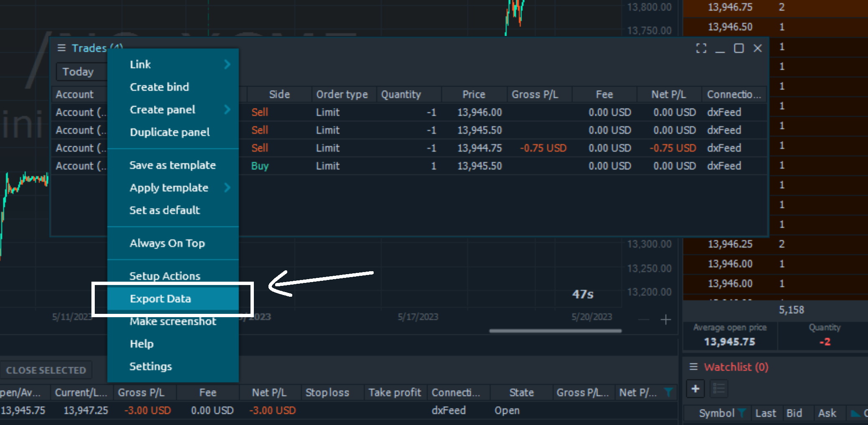This screenshot has width=868, height=425.
Task: Toggle Always On Top for the panel
Action: (x=167, y=243)
